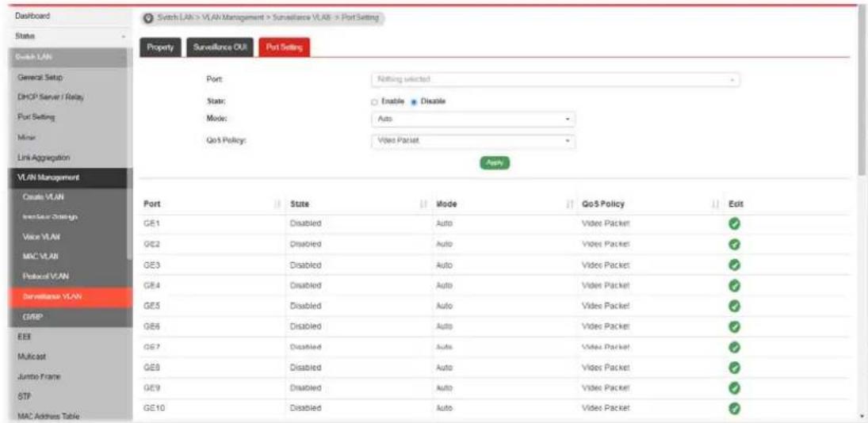Switch to the Property tab

click(x=161, y=48)
